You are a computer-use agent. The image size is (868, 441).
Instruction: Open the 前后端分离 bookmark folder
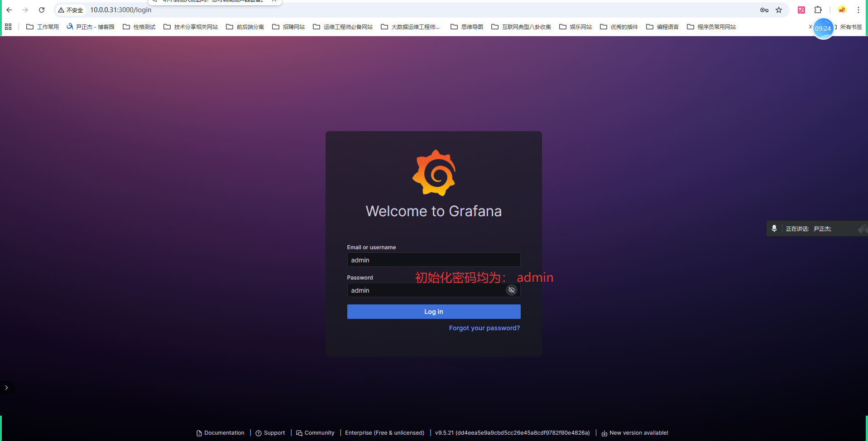245,27
